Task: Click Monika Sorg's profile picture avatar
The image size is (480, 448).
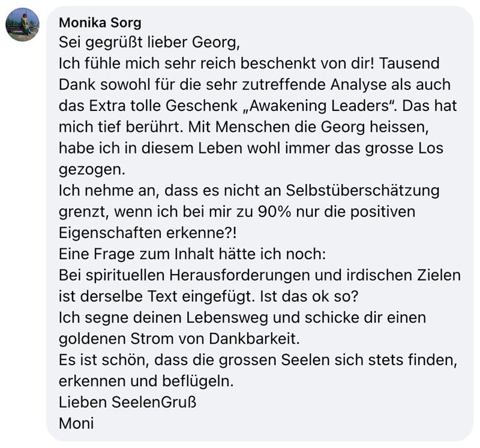Action: tap(22, 25)
